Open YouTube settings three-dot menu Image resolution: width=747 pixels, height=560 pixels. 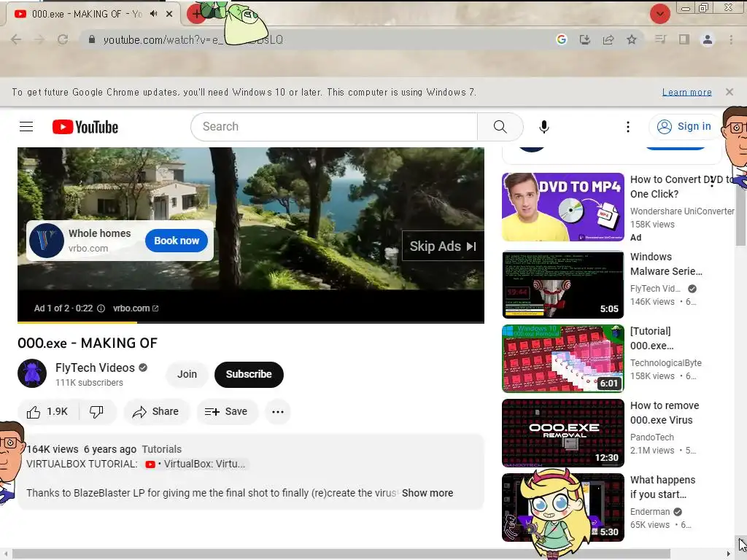628,127
